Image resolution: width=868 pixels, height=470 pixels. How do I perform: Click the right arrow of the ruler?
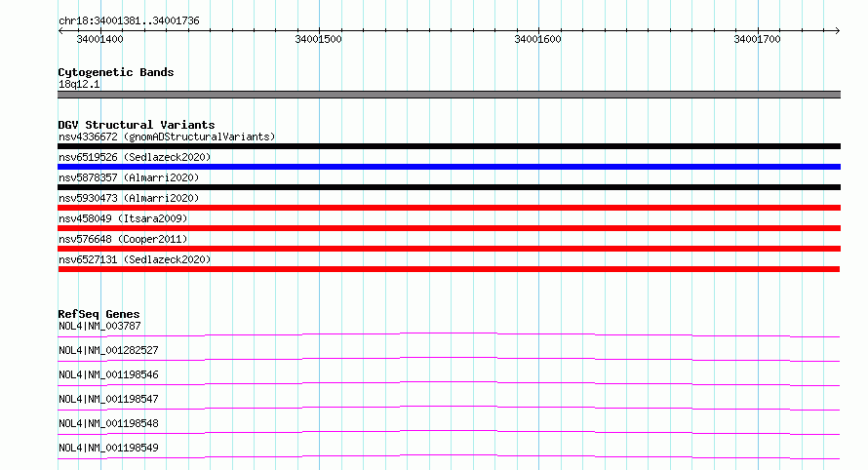[x=838, y=30]
